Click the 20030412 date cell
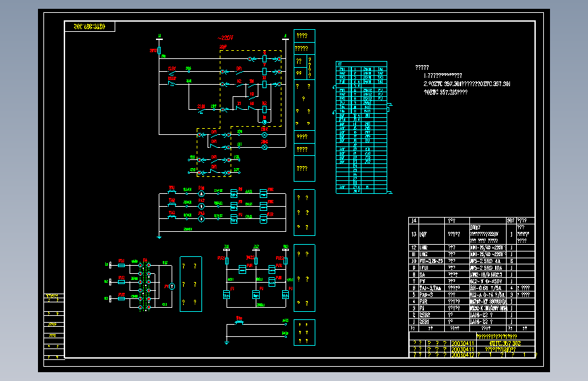The height and width of the screenshot is (381, 588). (463, 355)
